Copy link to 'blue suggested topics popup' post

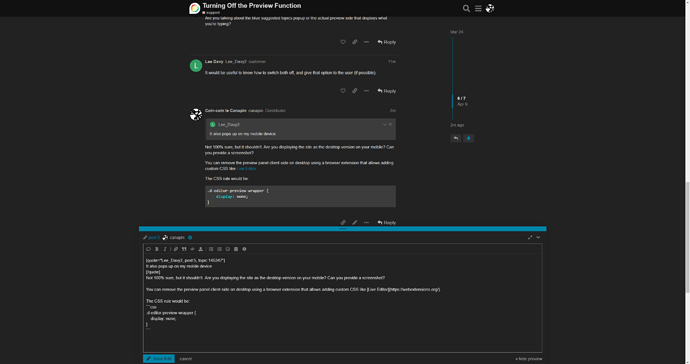354,42
